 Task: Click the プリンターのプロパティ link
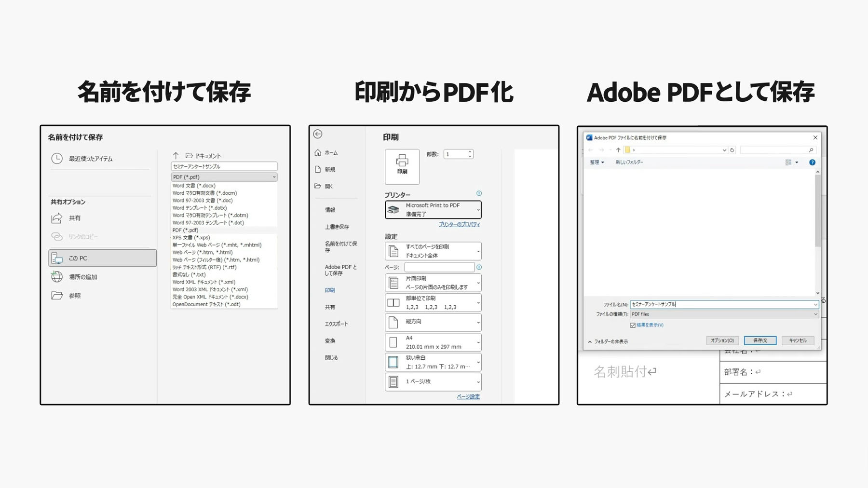(459, 225)
